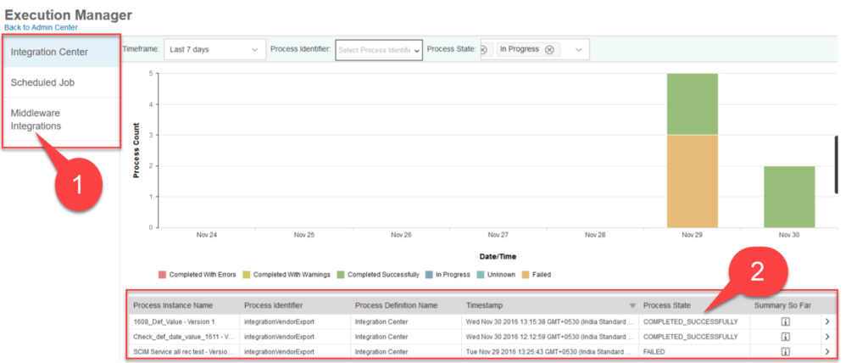Switch to Scheduled Job section
868x363 pixels.
pos(61,83)
